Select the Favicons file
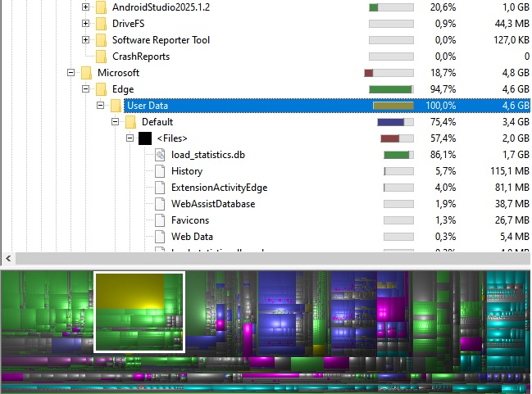Image resolution: width=532 pixels, height=394 pixels. point(190,220)
